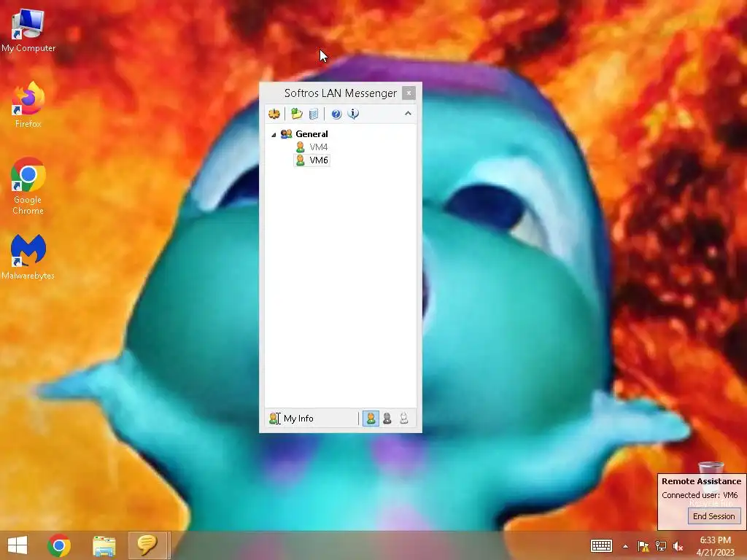This screenshot has height=560, width=747.
Task: Open the Windows Start button
Action: click(x=18, y=545)
